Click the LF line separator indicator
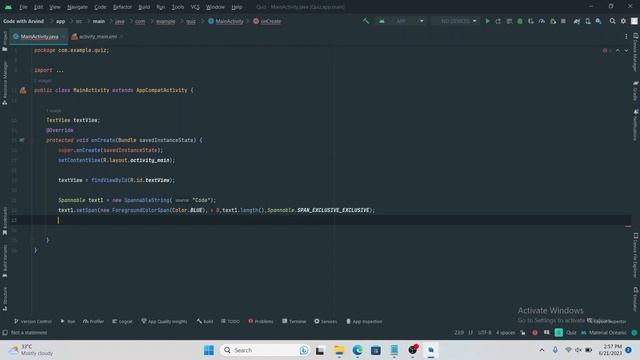This screenshot has height=360, width=640. pos(471,333)
